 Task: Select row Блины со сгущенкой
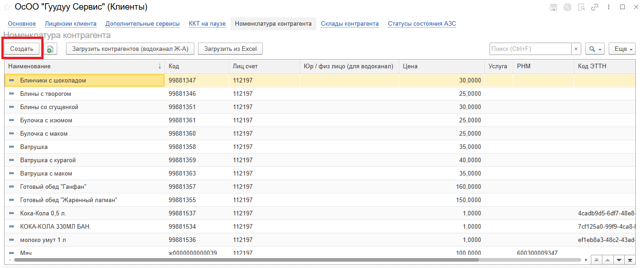pyautogui.click(x=320, y=107)
